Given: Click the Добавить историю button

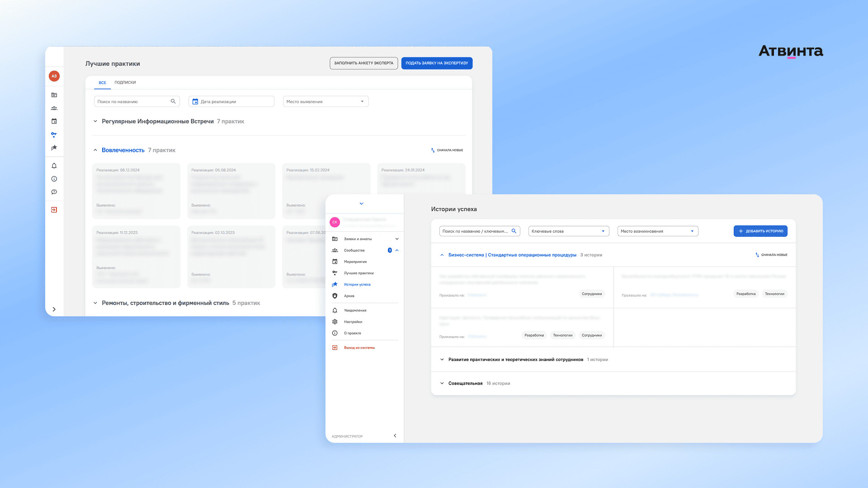Looking at the screenshot, I should (760, 231).
